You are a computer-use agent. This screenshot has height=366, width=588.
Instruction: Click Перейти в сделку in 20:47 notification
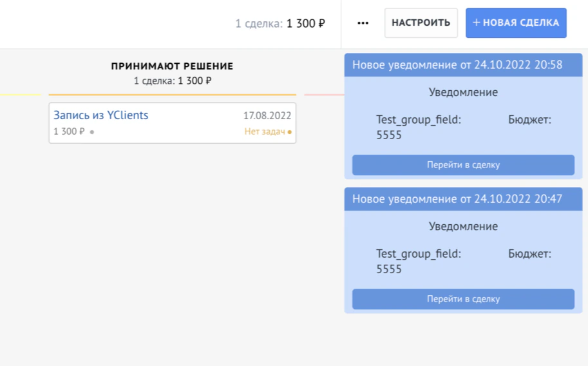point(463,299)
